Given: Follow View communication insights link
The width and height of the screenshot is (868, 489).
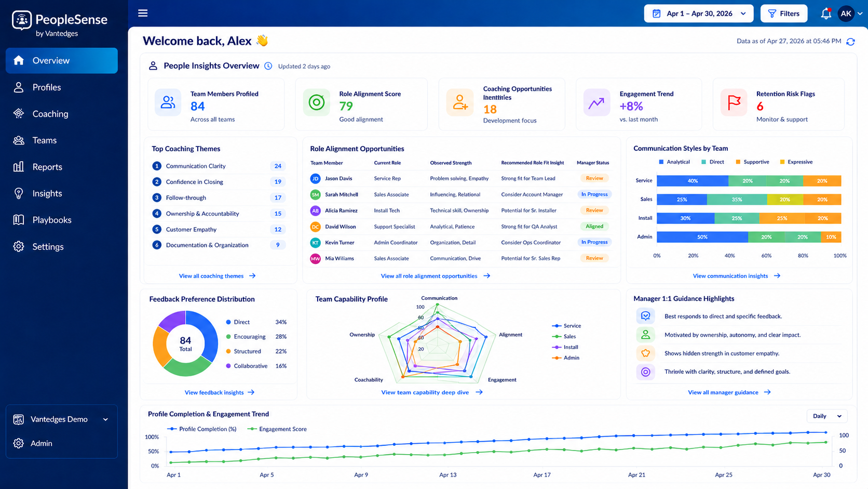Looking at the screenshot, I should point(736,276).
